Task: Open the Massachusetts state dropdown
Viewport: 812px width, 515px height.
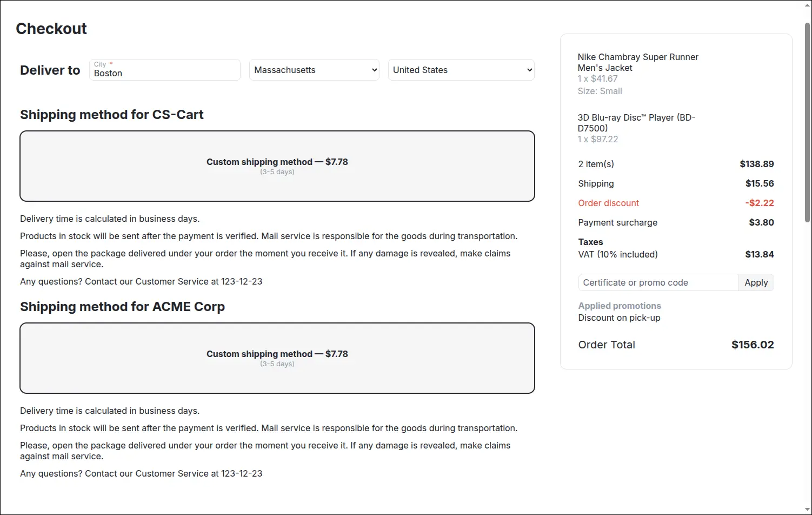Action: (314, 70)
